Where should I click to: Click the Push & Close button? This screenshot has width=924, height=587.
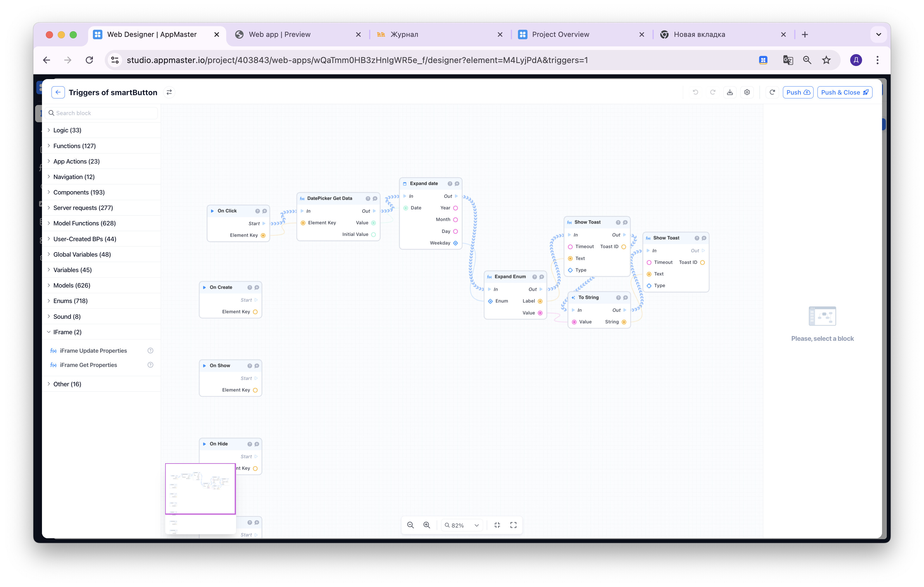[844, 92]
